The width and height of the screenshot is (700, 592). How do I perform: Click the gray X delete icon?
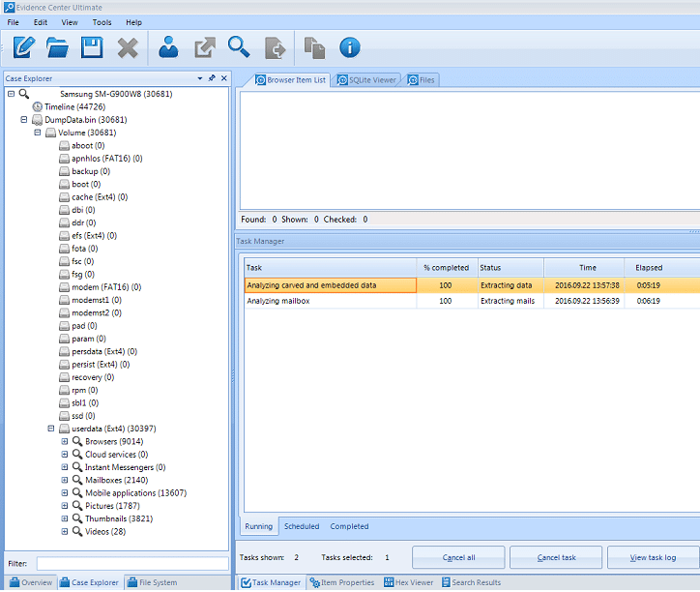pyautogui.click(x=128, y=47)
